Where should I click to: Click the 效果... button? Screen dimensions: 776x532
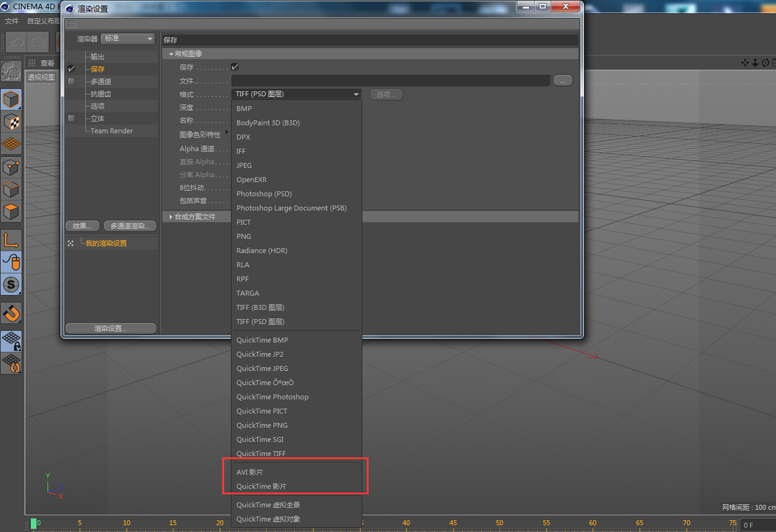tap(82, 226)
